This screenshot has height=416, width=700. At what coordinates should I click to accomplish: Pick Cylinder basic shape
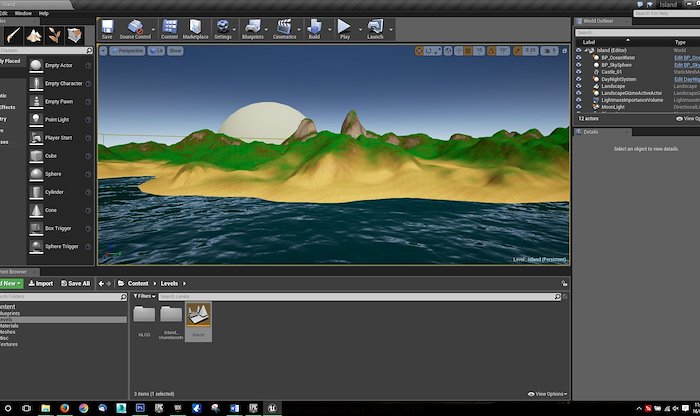(60, 192)
